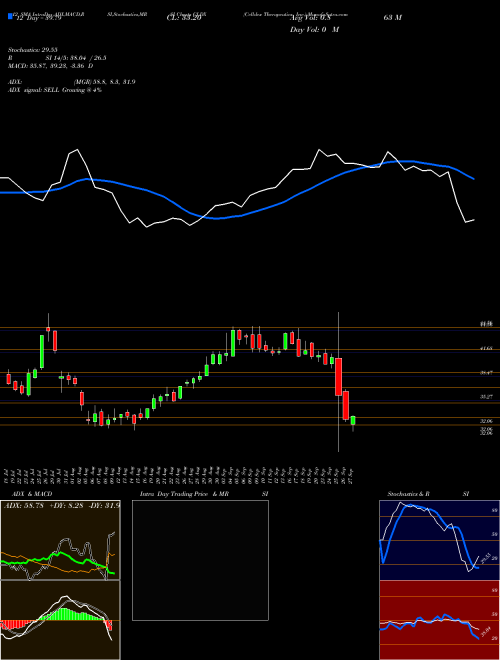Image resolution: width=500 pixels, height=660 pixels.
Task: Click the 41.65 price axis label
Action: click(x=487, y=349)
